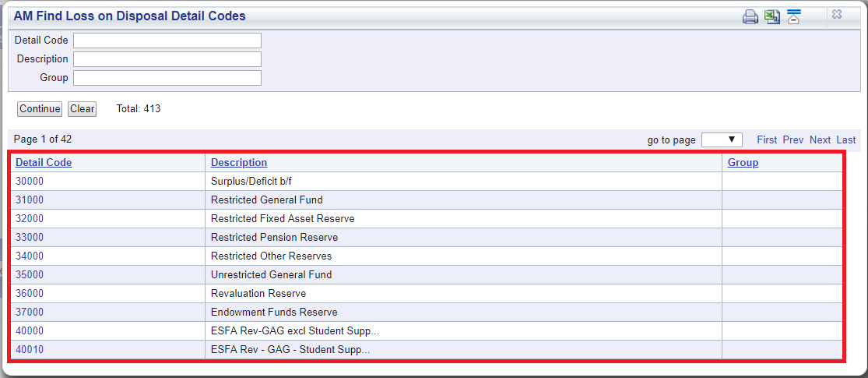This screenshot has height=378, width=868.
Task: Go to Prev results page
Action: coord(793,140)
